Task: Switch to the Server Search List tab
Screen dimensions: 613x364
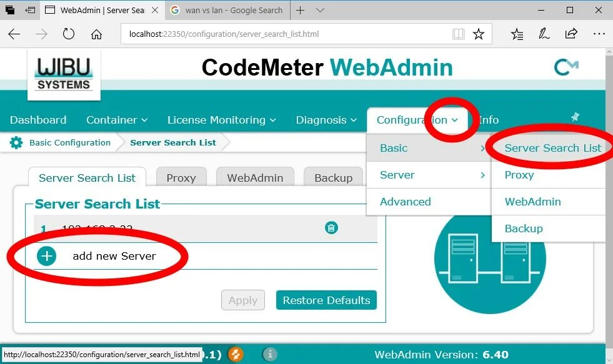Action: click(x=87, y=178)
